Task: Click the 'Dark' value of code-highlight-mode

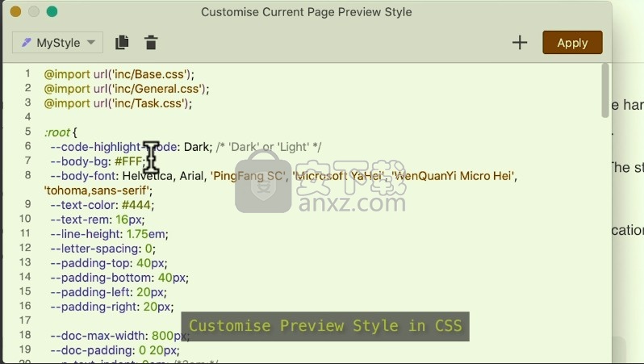Action: pos(196,147)
